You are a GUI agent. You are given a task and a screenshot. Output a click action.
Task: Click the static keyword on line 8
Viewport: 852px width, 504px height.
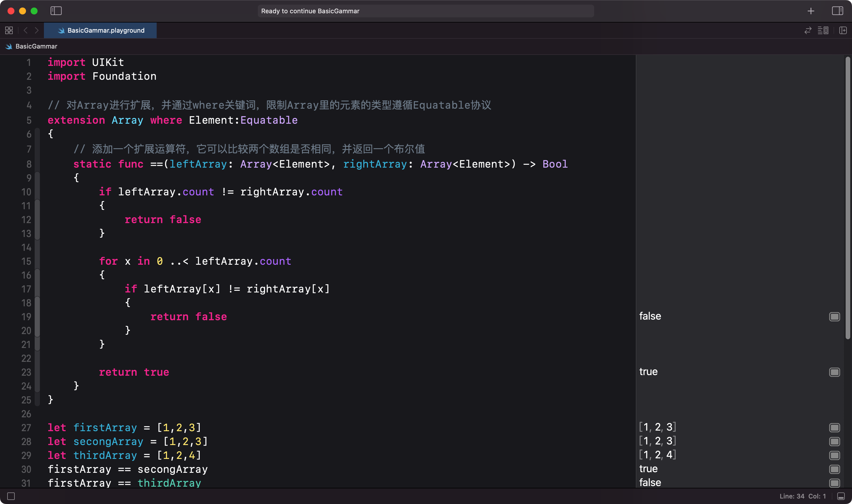pos(92,164)
